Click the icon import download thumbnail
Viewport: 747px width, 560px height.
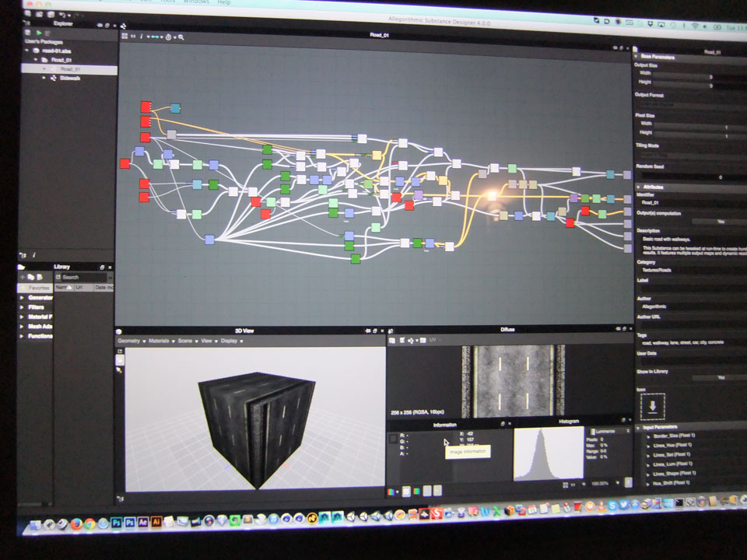click(x=652, y=405)
